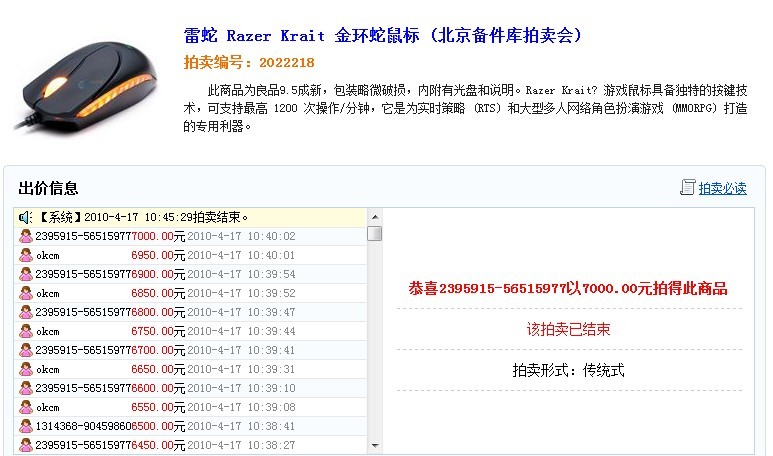773x456 pixels.
Task: Click bidder avatar icon on 6950.00元 row
Action: pyautogui.click(x=26, y=255)
